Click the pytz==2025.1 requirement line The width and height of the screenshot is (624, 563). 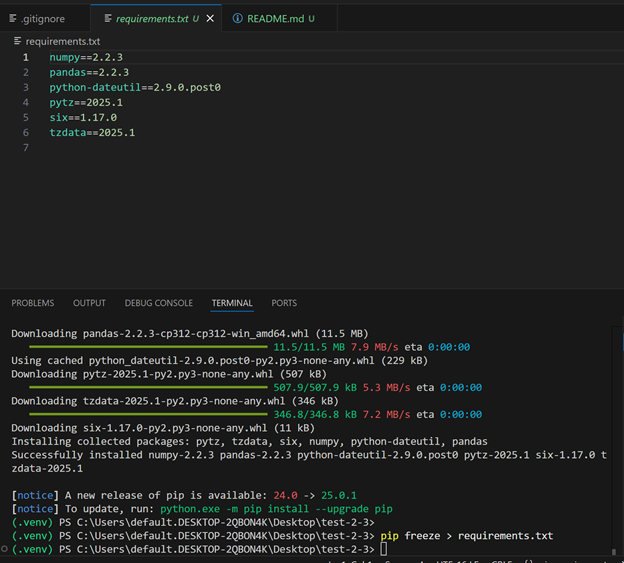(x=85, y=103)
